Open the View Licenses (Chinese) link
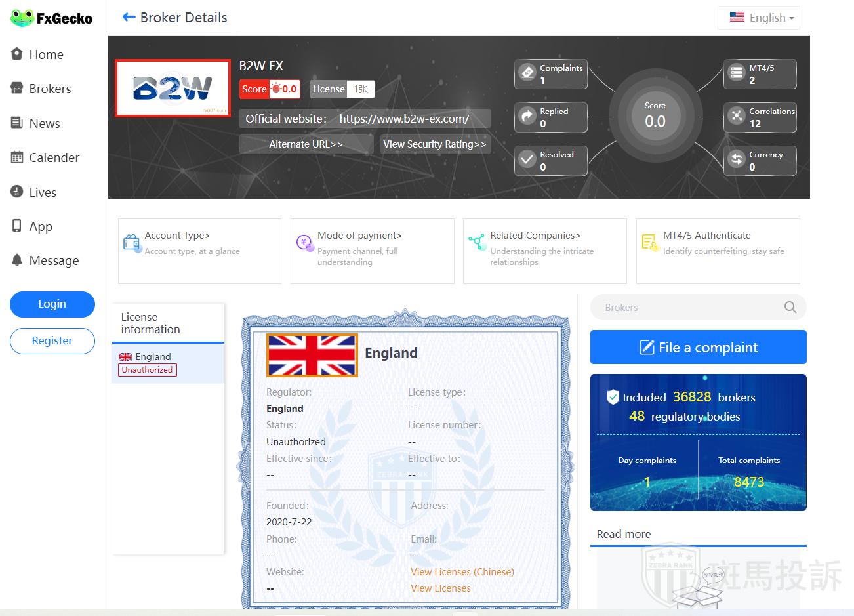 (462, 571)
